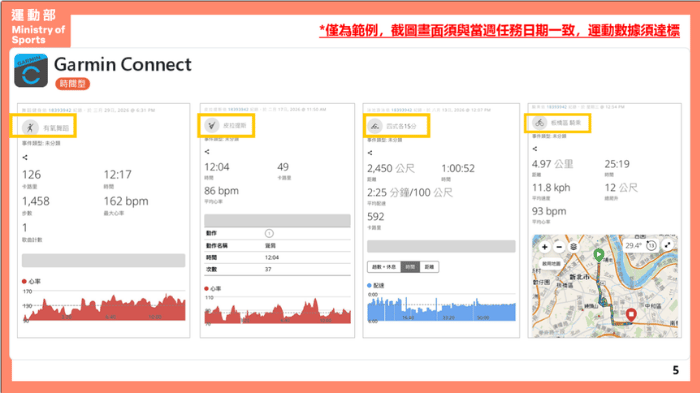This screenshot has height=393, width=700.
Task: Click the 86 bpm average heart rate
Action: (221, 191)
